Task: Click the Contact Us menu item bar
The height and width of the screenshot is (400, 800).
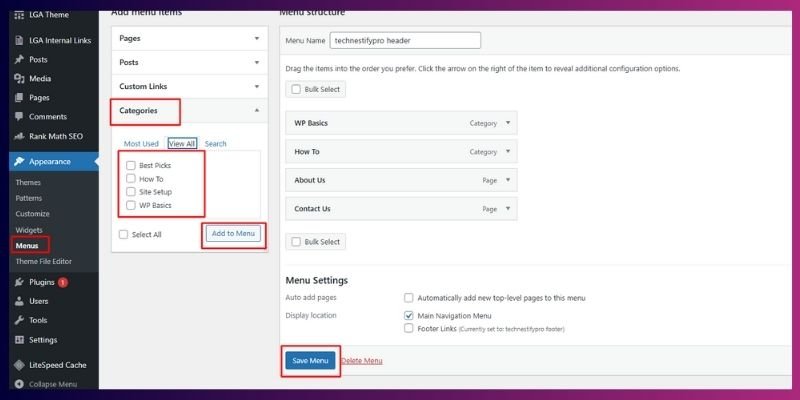Action: [x=401, y=209]
